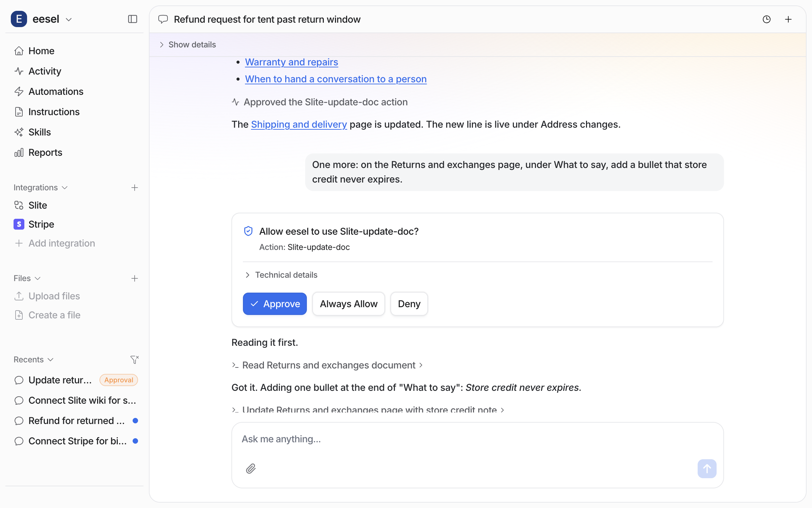Open Warranty and repairs link
The image size is (812, 508).
pos(291,62)
